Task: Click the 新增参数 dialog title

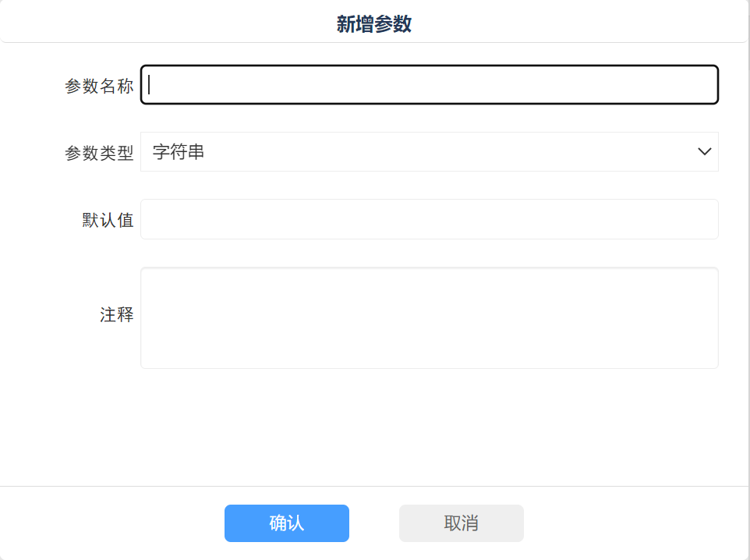Action: (x=374, y=24)
